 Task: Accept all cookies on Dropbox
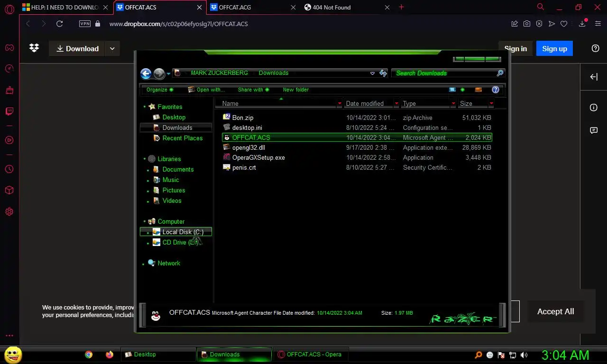click(x=555, y=311)
